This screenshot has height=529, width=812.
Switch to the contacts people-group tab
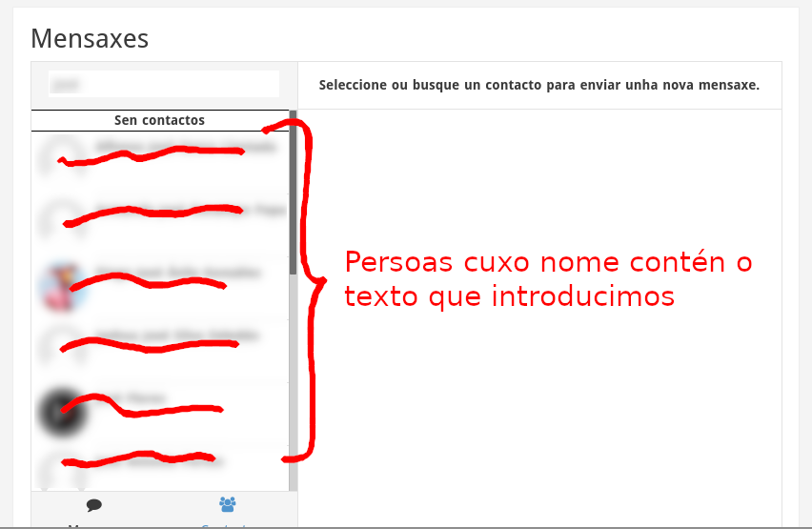227,505
